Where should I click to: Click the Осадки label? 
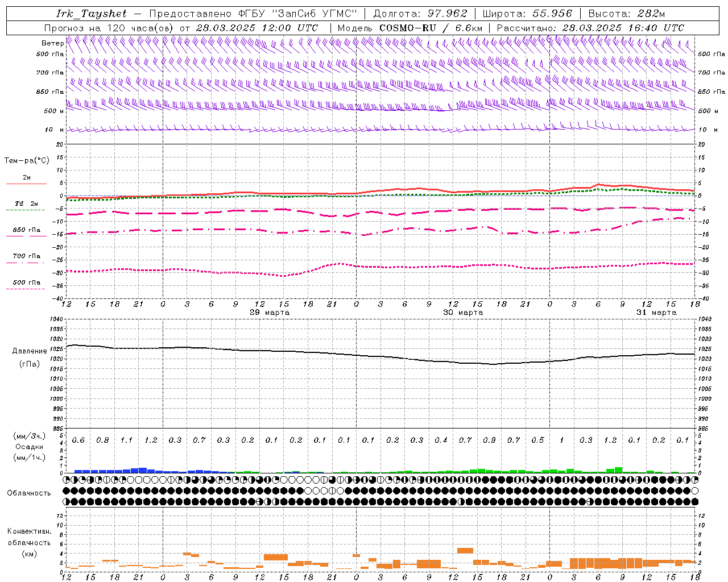tap(30, 447)
